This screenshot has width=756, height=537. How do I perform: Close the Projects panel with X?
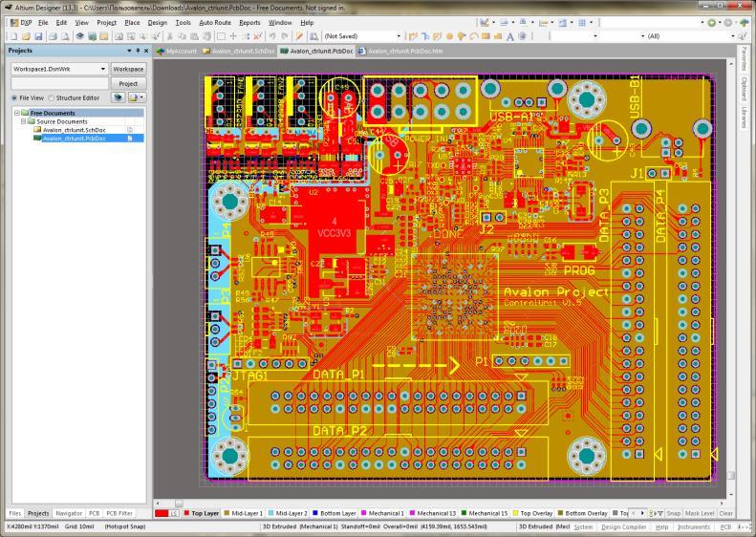(x=146, y=51)
